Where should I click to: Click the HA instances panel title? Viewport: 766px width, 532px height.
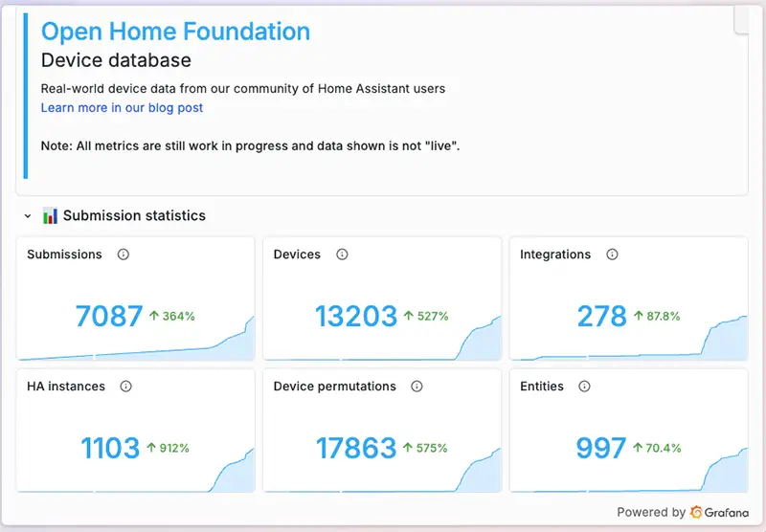66,386
